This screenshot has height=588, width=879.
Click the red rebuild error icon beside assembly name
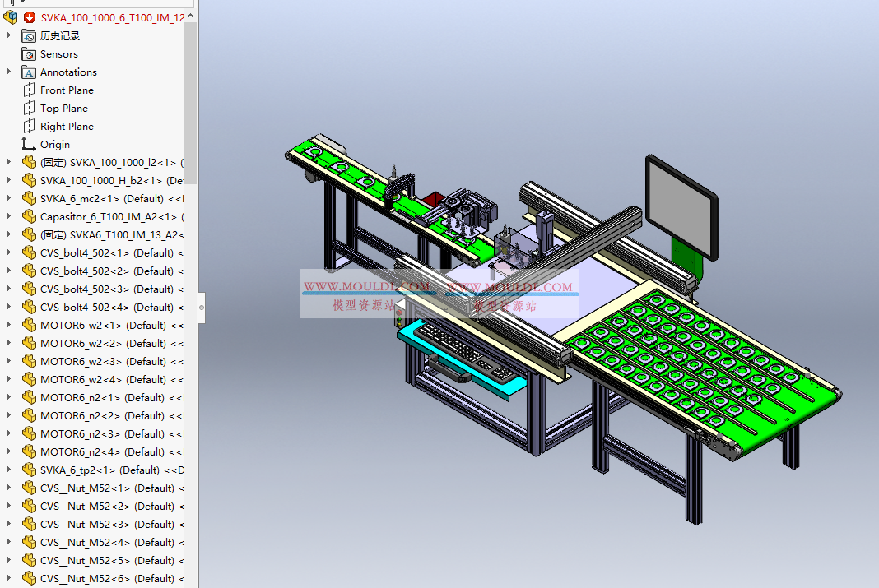click(x=30, y=17)
